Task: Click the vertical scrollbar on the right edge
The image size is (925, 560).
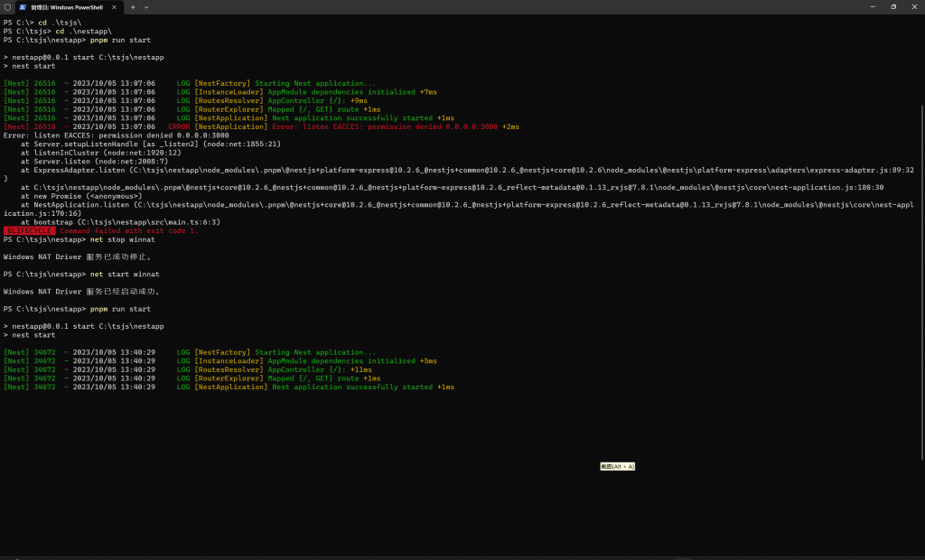Action: 921,226
